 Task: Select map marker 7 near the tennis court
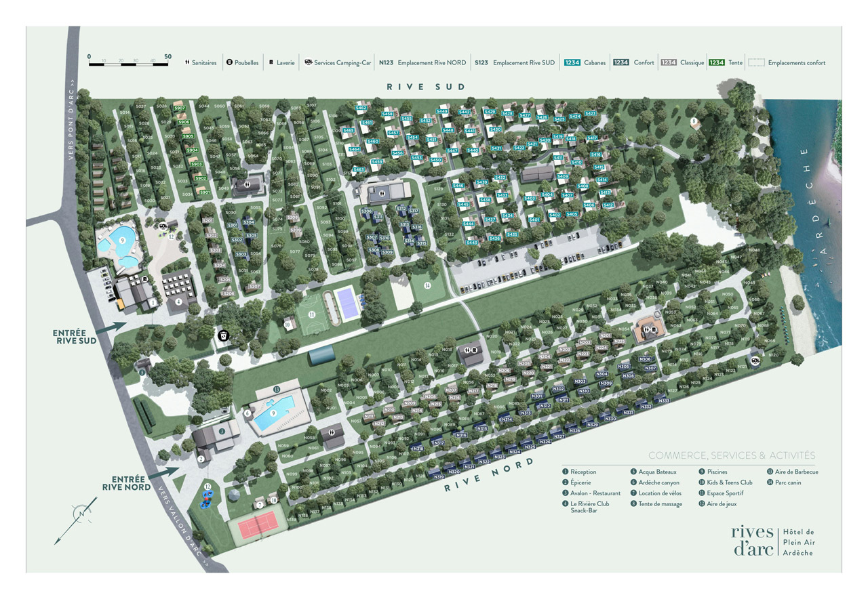(x=260, y=505)
